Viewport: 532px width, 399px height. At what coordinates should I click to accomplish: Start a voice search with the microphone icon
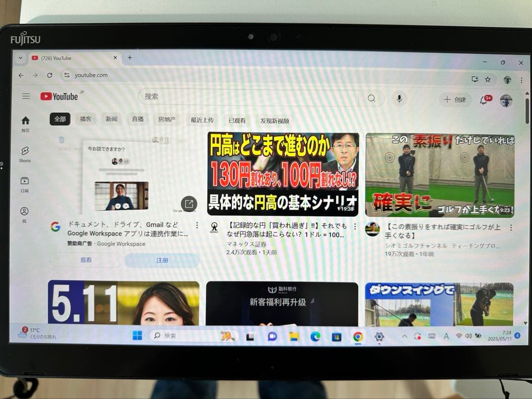(399, 98)
